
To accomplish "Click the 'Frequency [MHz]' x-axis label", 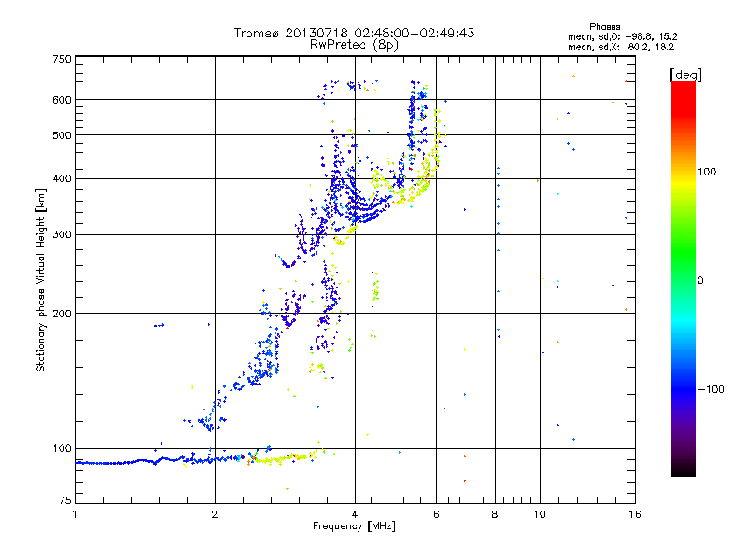I will tap(354, 526).
